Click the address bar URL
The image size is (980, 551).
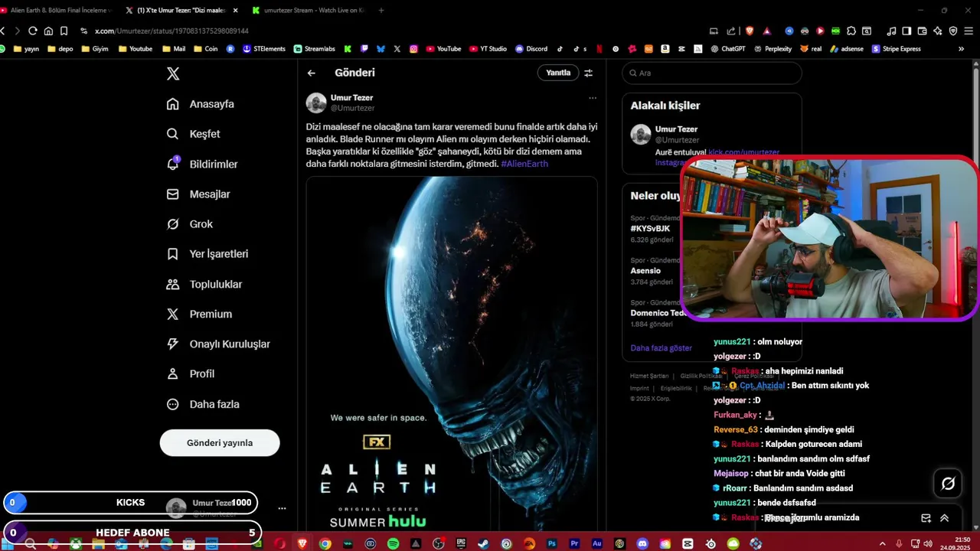pyautogui.click(x=171, y=31)
